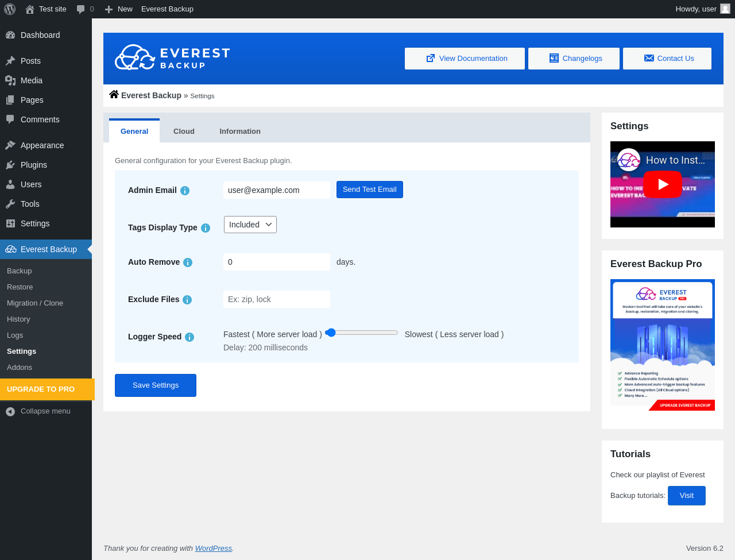The width and height of the screenshot is (735, 560).
Task: Open WordPress Settings in the sidebar
Action: click(x=46, y=223)
